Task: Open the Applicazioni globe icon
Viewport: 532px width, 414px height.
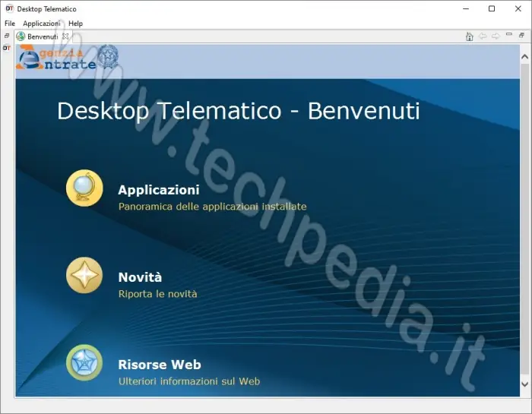Action: pos(84,188)
